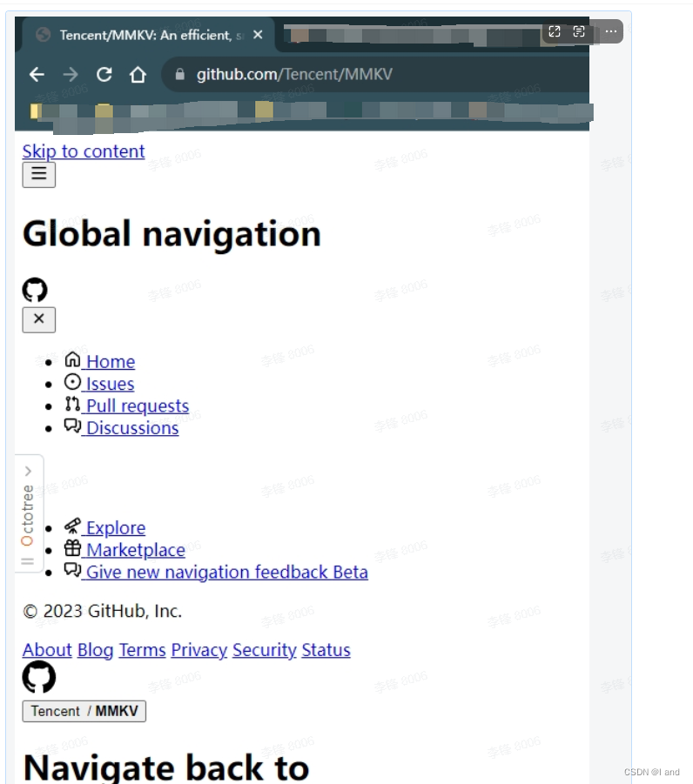693x784 pixels.
Task: Open the three-dots more options in overlay
Action: [x=611, y=31]
